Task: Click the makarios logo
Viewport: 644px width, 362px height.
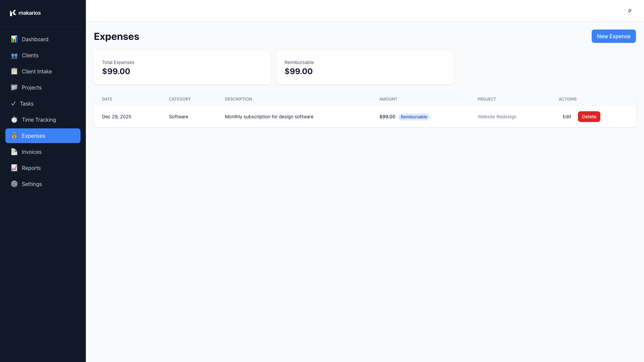Action: 25,13
